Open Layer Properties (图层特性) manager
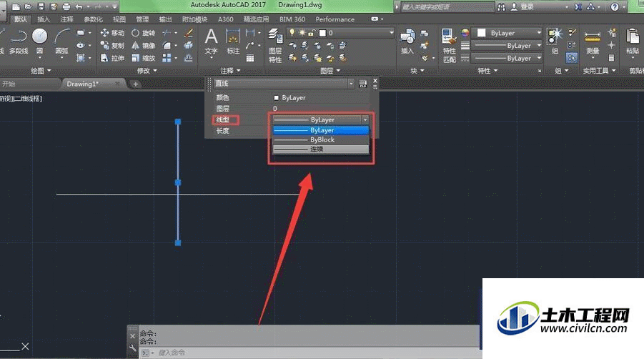Screen dimensions: 644x359 (275, 45)
